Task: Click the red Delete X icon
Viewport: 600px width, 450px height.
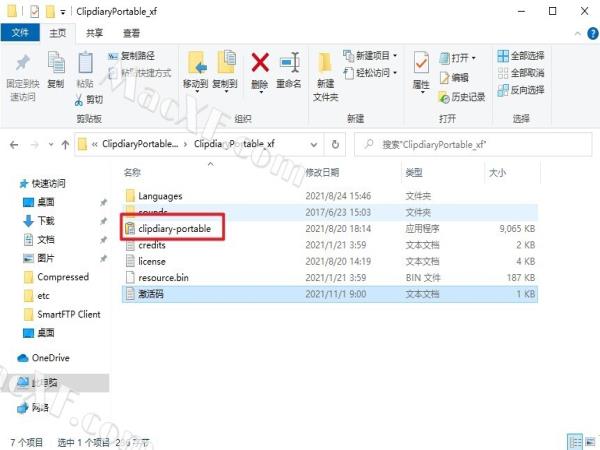Action: tap(260, 63)
